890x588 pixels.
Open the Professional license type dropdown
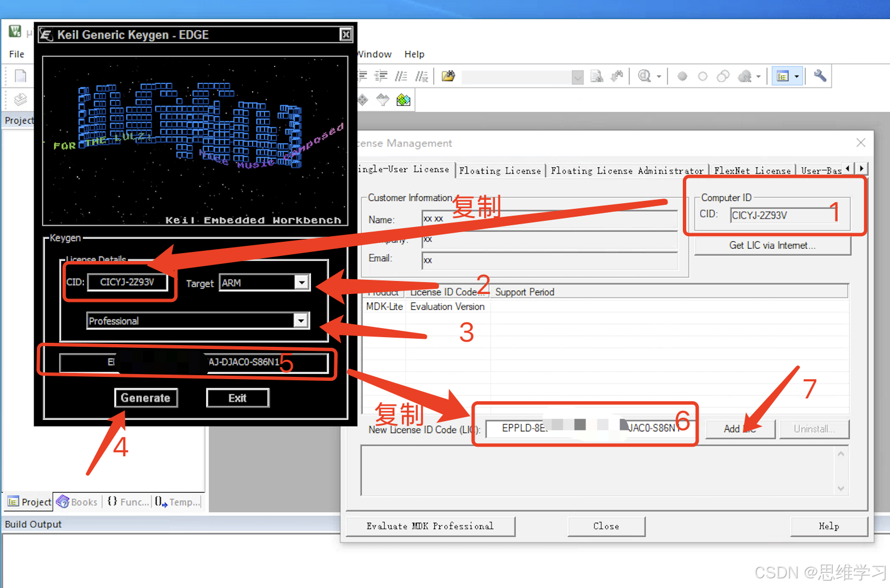tap(301, 321)
